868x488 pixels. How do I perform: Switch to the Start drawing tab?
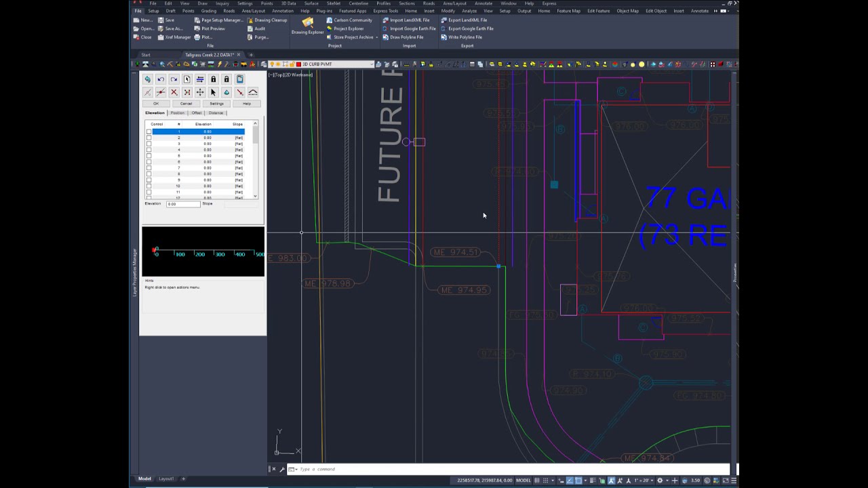[146, 55]
